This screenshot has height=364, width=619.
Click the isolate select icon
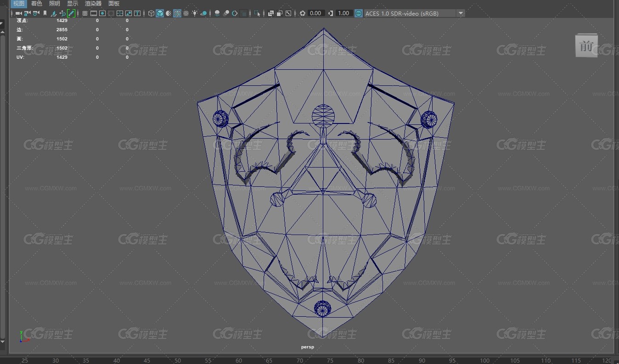tap(257, 13)
